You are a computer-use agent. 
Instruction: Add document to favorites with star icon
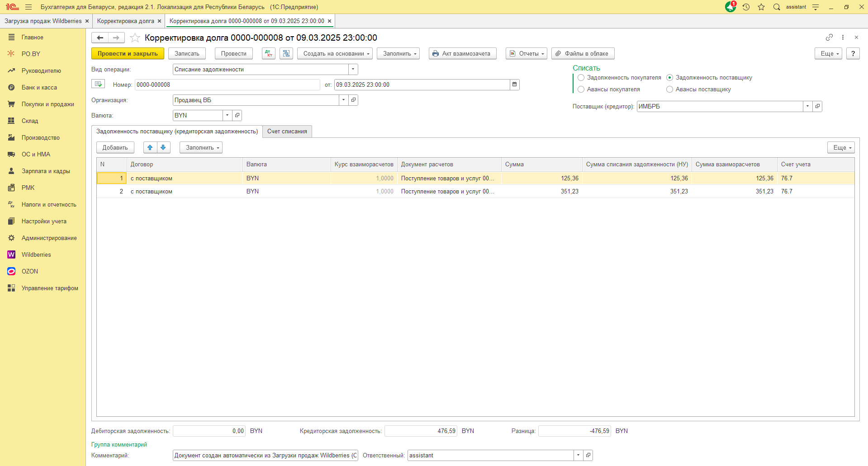(x=135, y=38)
